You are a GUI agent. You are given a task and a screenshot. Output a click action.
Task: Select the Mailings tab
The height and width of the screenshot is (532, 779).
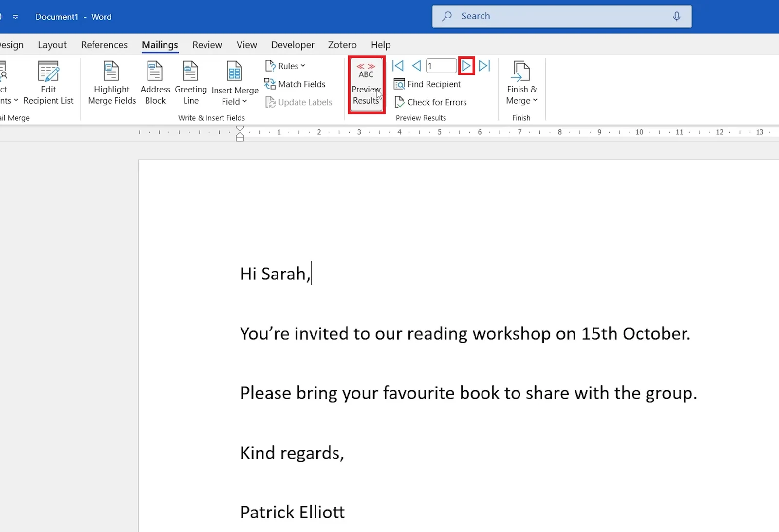coord(160,45)
